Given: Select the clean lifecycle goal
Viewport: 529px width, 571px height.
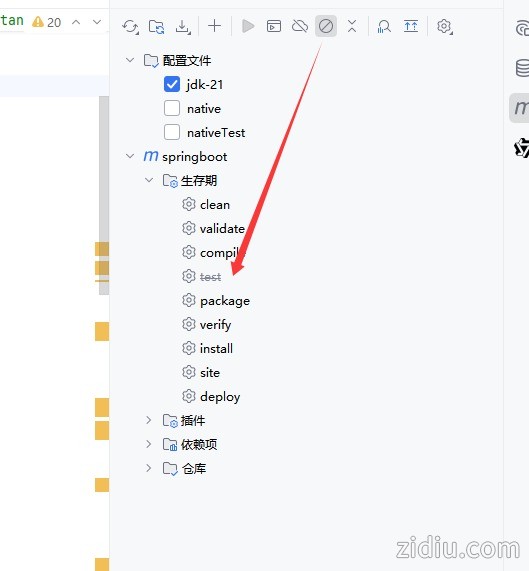Looking at the screenshot, I should [x=215, y=205].
